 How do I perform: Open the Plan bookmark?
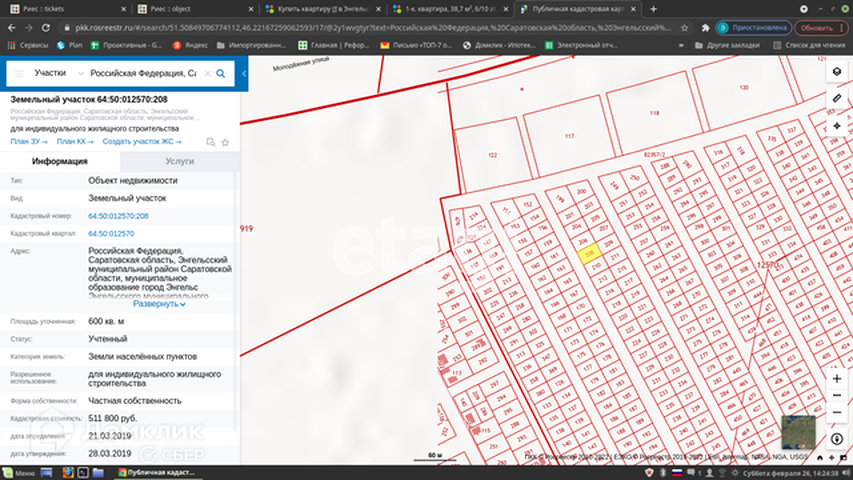tap(70, 45)
